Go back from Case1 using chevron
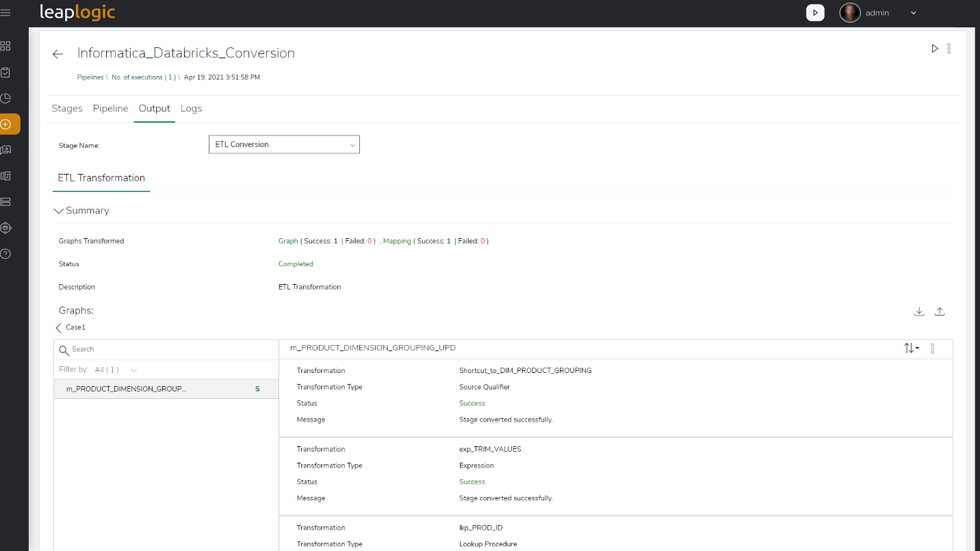Screen dimensions: 980x551 59,328
